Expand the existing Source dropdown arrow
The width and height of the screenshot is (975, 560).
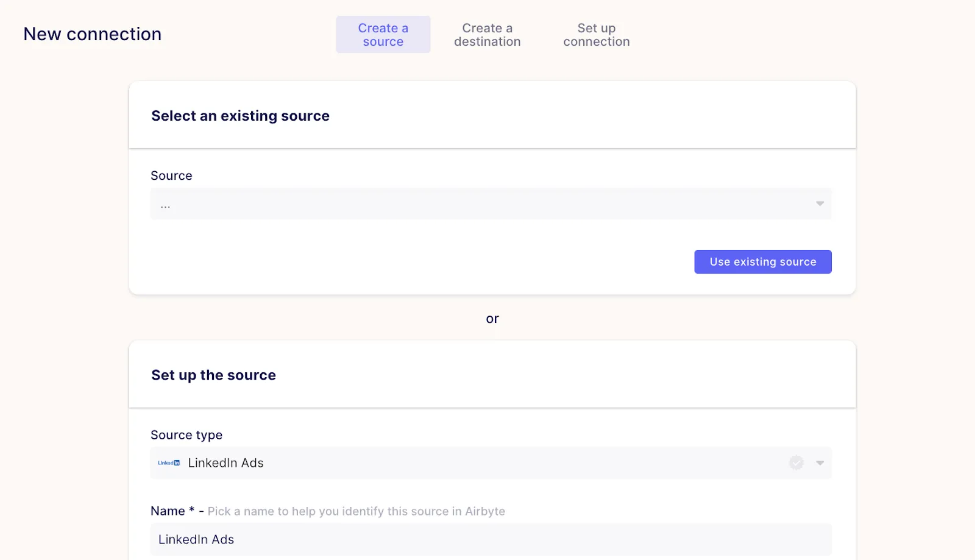(820, 204)
